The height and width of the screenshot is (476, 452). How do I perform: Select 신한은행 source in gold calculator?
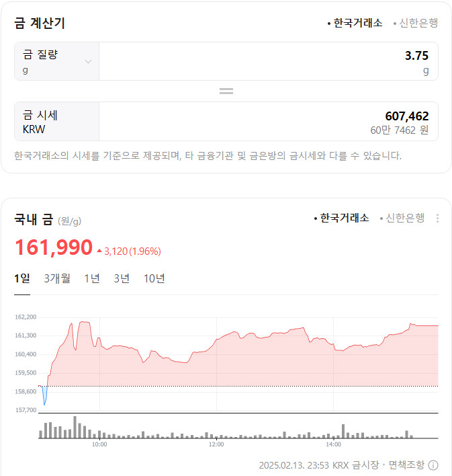415,23
